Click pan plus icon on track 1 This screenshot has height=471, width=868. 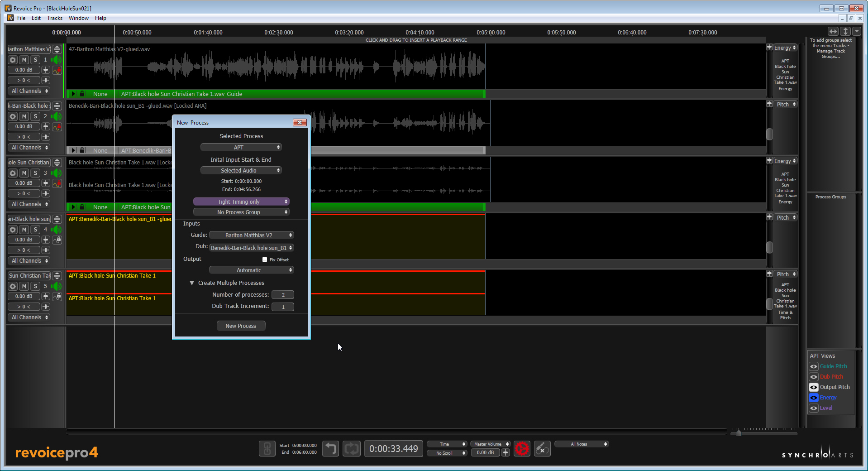coord(46,80)
